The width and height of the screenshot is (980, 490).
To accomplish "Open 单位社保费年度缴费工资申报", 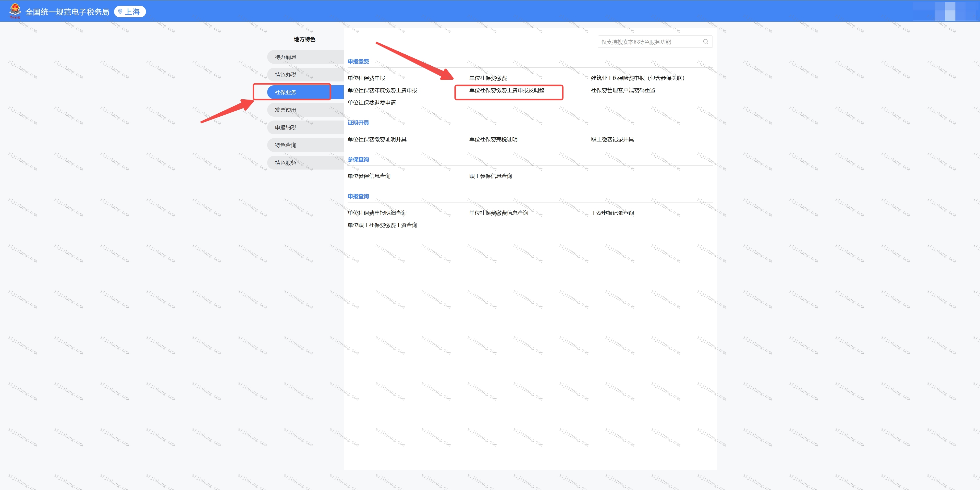I will coord(382,90).
